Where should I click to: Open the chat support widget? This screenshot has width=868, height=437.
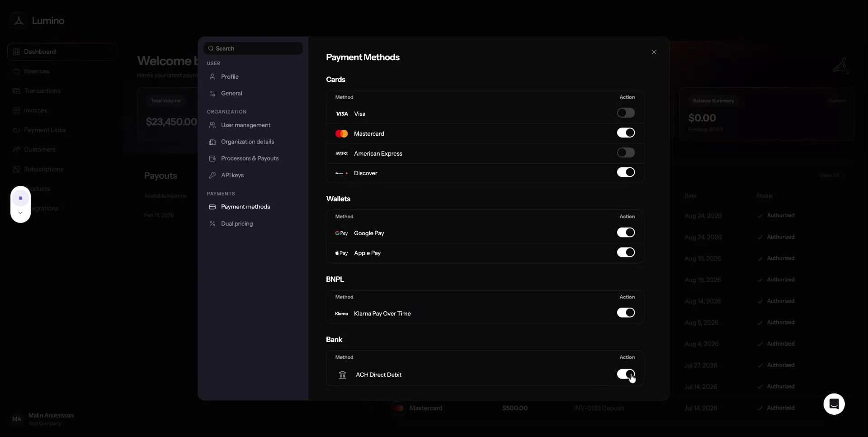point(834,404)
